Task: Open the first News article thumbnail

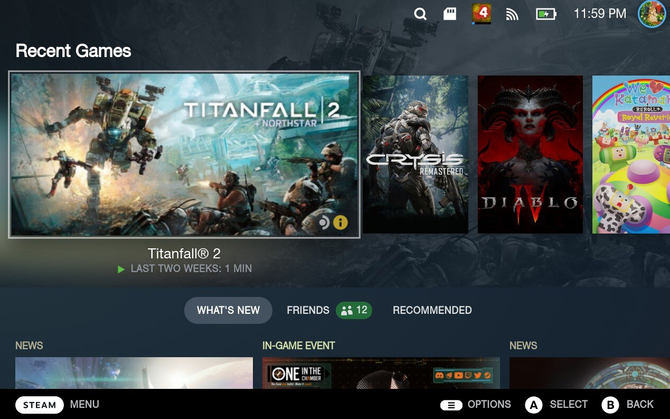Action: coord(134,373)
